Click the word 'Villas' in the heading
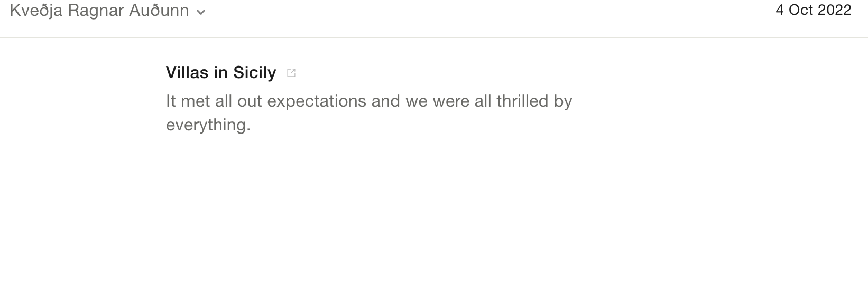This screenshot has height=284, width=868. pyautogui.click(x=187, y=72)
